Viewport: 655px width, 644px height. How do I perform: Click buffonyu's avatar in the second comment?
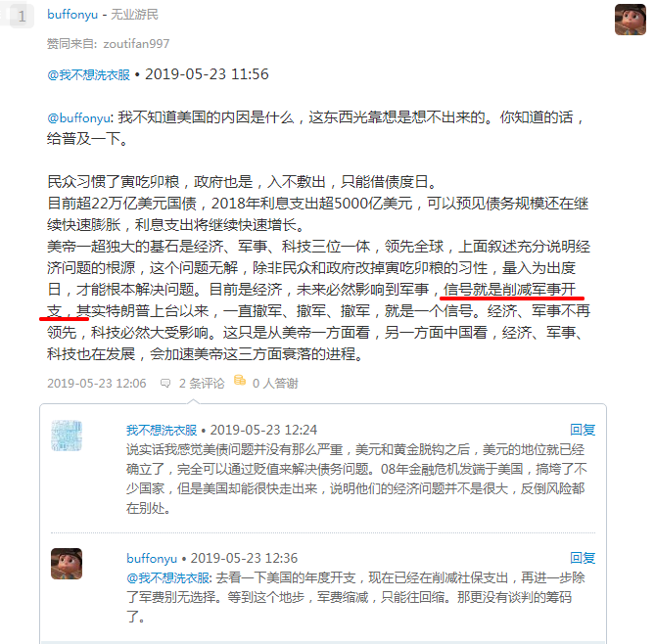pos(67,564)
